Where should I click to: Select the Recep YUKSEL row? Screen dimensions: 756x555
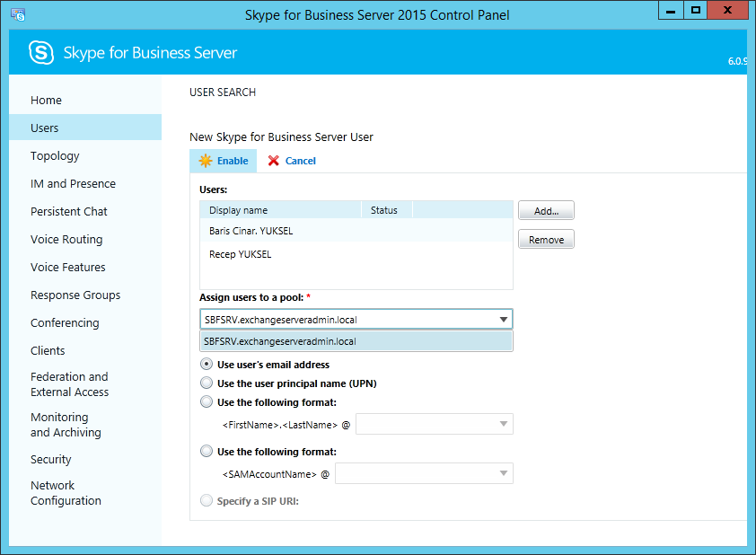point(356,254)
